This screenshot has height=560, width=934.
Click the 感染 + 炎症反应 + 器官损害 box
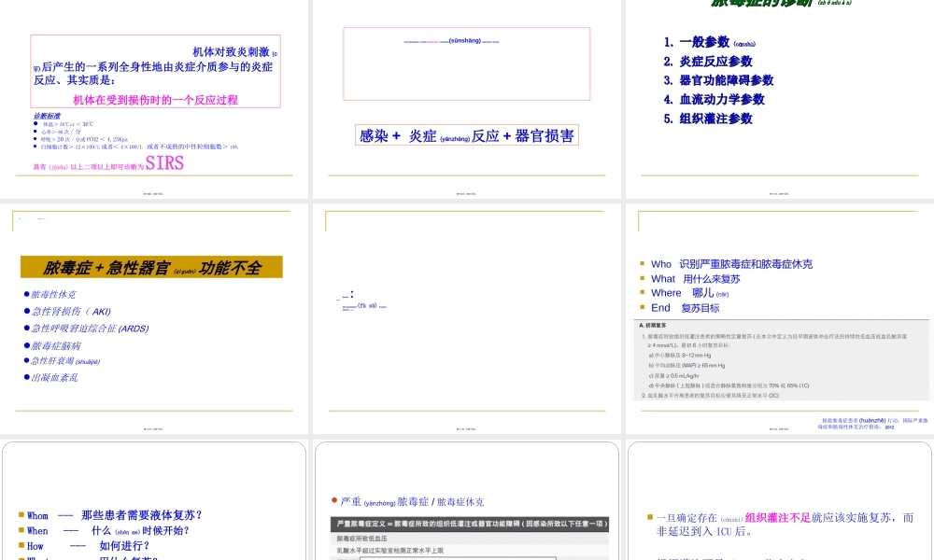click(466, 135)
